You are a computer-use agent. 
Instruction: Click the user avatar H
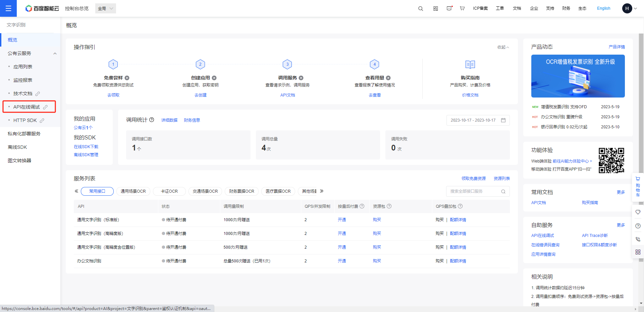click(627, 8)
